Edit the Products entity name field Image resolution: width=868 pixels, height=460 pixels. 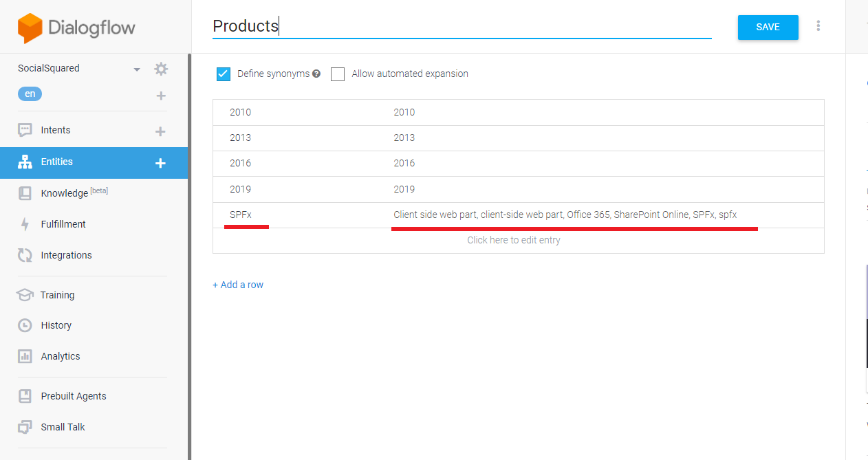pyautogui.click(x=461, y=26)
